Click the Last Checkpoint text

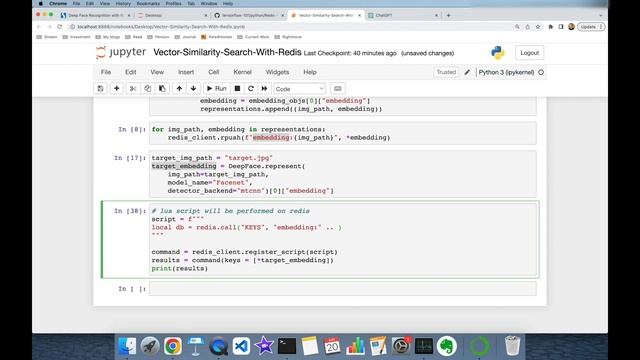350,53
